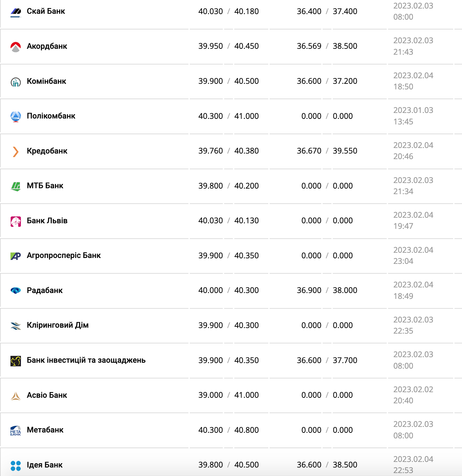Screen dimensions: 462x476
Task: Click the pink Банк Львів lion logo
Action: (15, 221)
